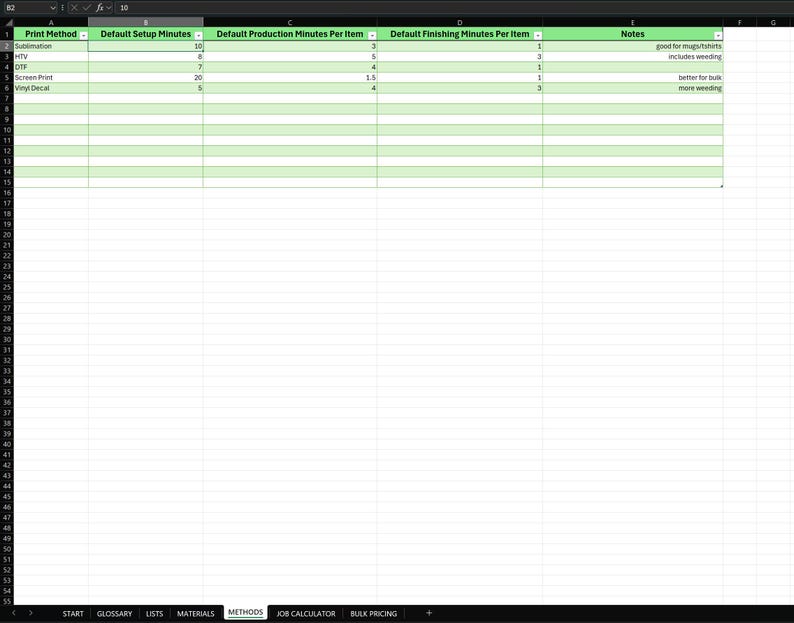This screenshot has height=623, width=794.
Task: Select row 16 header
Action: [7, 193]
